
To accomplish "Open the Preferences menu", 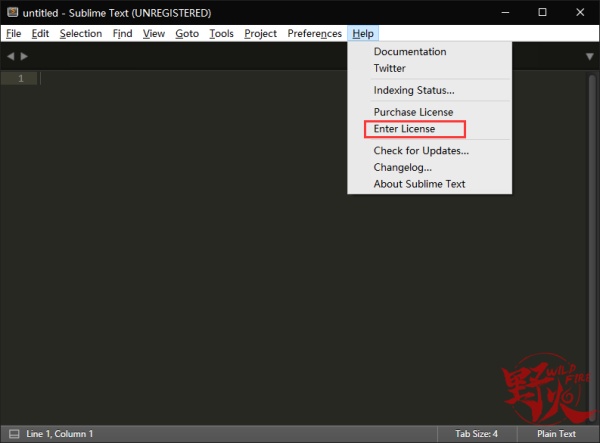I will [x=315, y=34].
